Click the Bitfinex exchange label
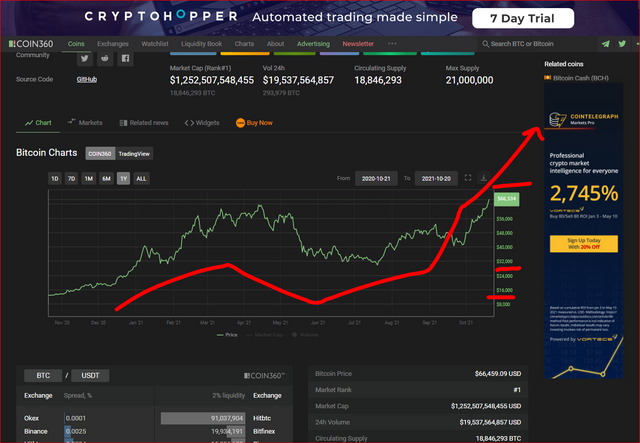This screenshot has height=443, width=640. pyautogui.click(x=264, y=431)
